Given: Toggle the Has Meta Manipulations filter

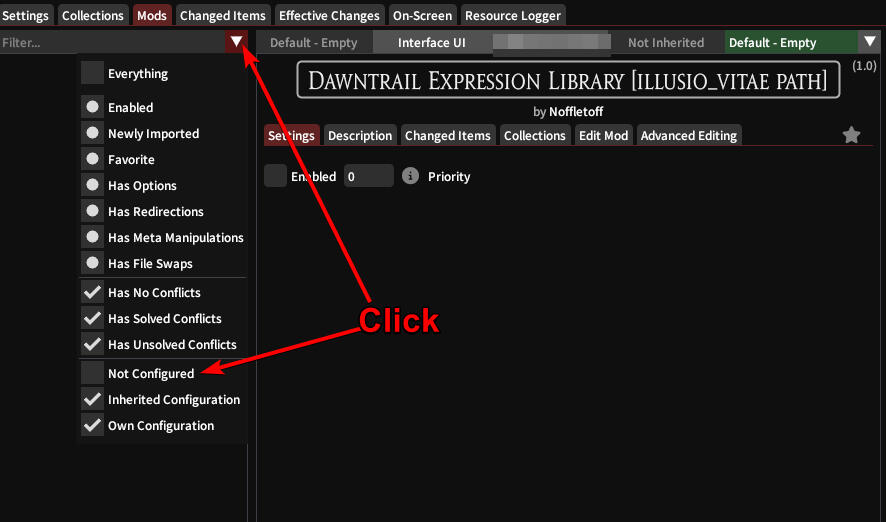Looking at the screenshot, I should click(x=92, y=237).
